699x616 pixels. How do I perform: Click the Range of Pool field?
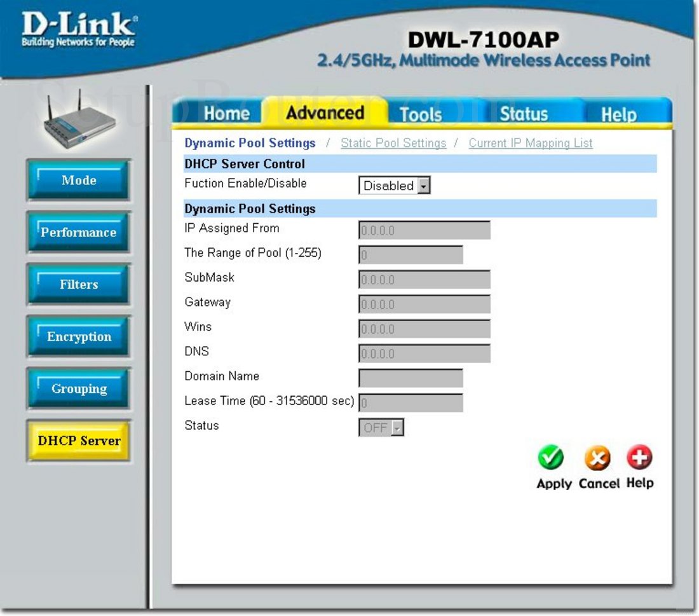411,255
